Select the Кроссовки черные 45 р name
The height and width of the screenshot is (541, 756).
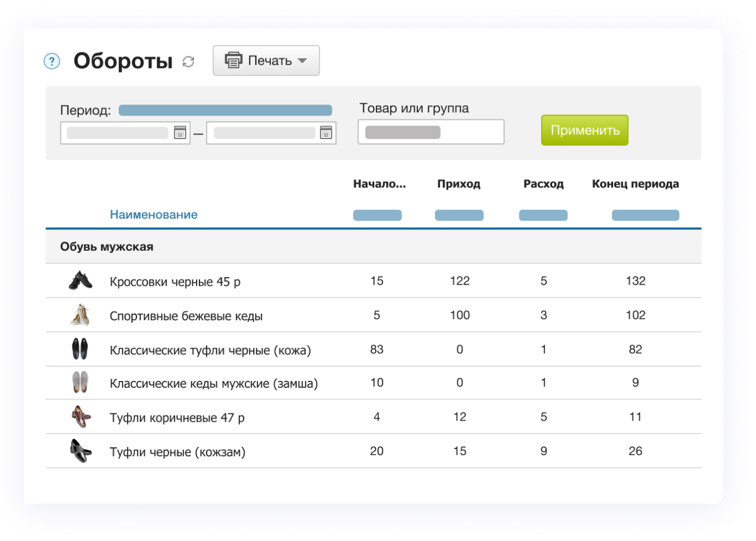[175, 282]
